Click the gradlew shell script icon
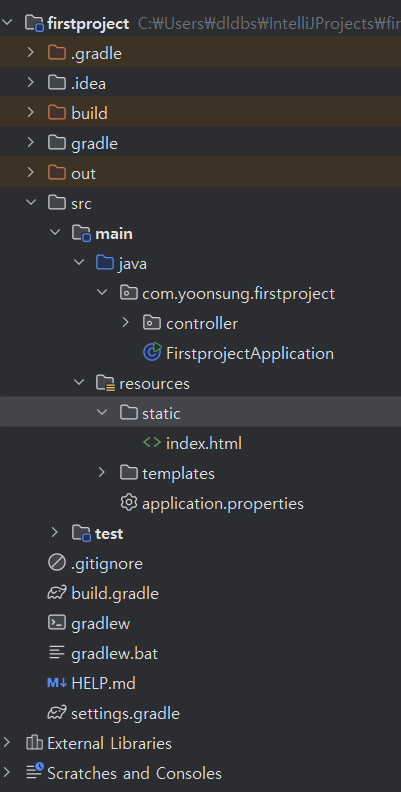 (x=57, y=623)
